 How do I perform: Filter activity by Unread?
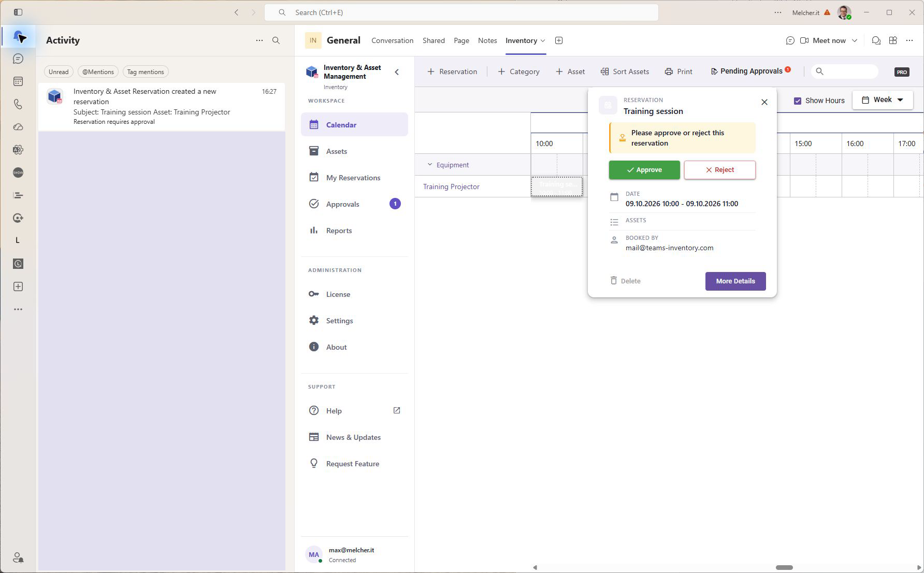pyautogui.click(x=59, y=72)
